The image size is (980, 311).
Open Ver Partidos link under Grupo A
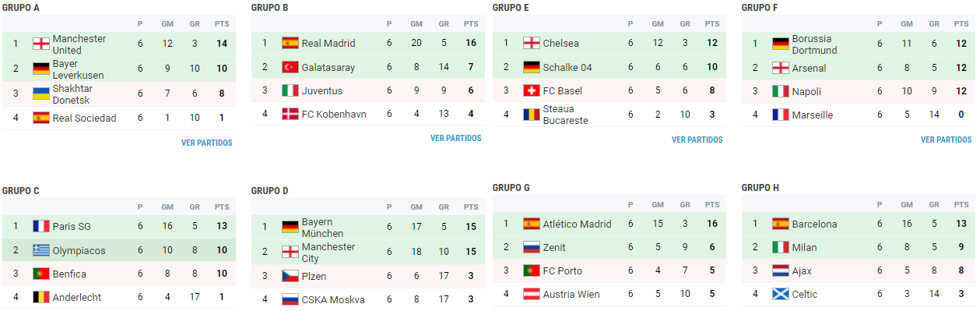206,143
